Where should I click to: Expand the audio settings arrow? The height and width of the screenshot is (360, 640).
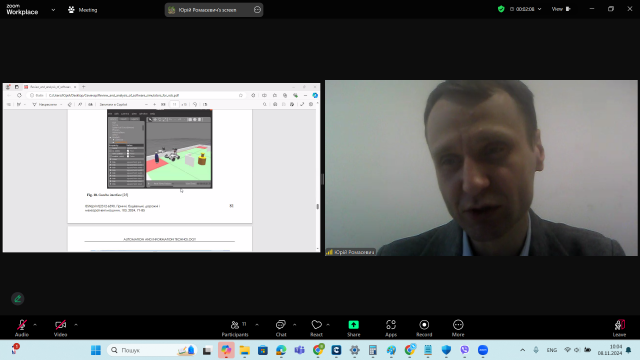coord(35,325)
